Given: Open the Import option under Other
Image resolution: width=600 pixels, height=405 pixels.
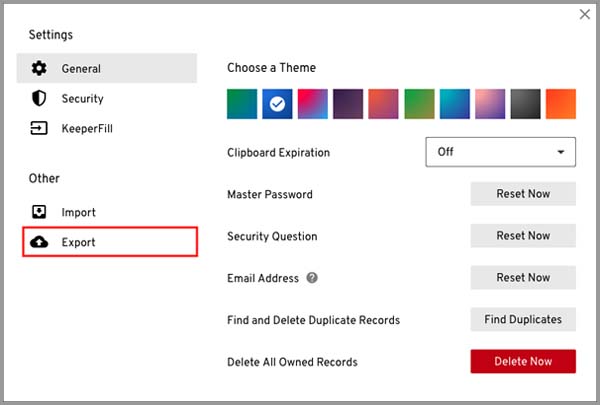Looking at the screenshot, I should tap(106, 212).
